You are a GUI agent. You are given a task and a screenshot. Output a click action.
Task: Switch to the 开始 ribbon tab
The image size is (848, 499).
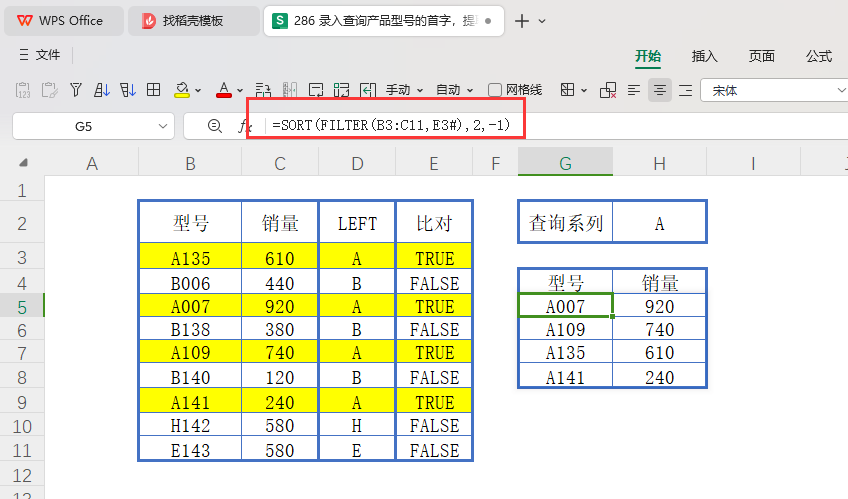(648, 56)
